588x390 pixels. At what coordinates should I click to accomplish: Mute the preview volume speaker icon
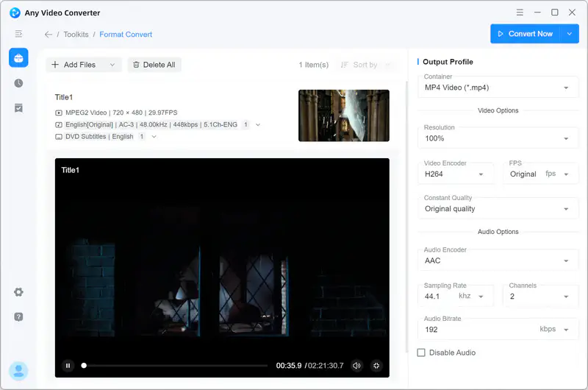356,365
